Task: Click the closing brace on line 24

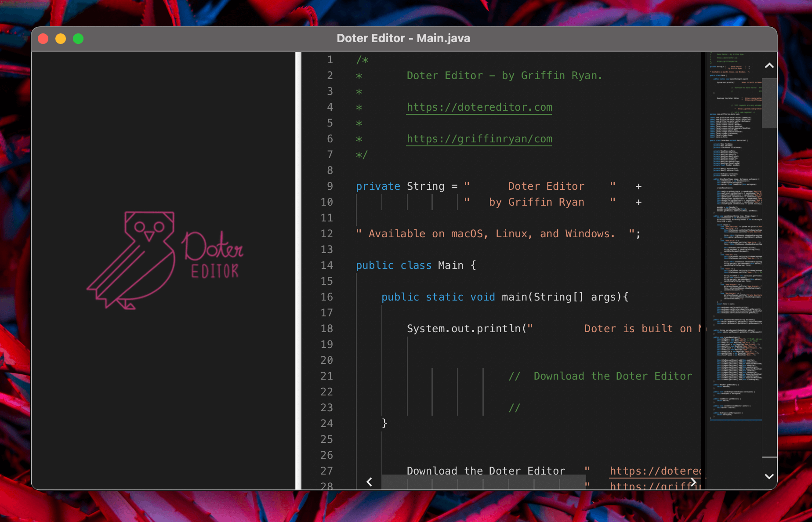Action: (384, 423)
